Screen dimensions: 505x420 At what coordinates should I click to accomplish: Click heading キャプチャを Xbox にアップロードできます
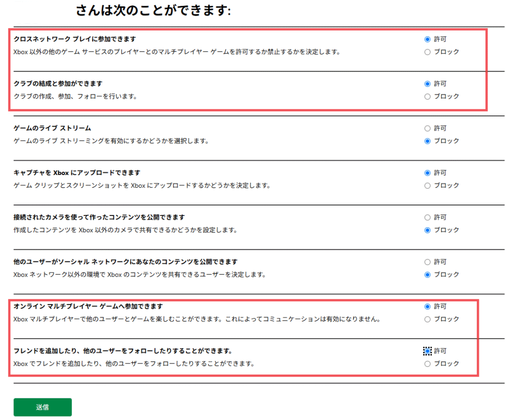[x=77, y=173]
